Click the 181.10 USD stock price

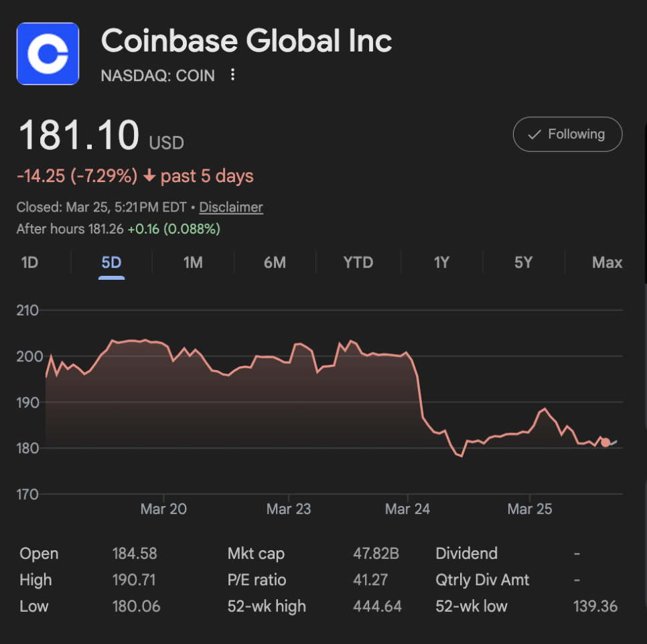click(79, 135)
